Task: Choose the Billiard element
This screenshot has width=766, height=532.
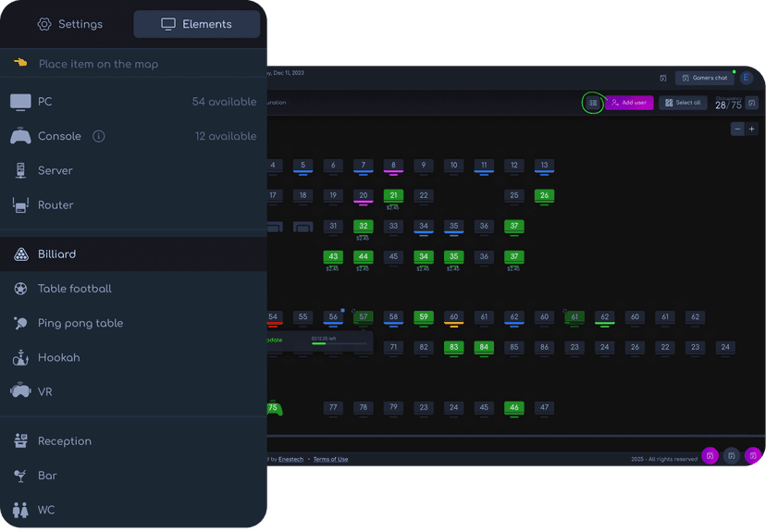Action: [x=133, y=254]
